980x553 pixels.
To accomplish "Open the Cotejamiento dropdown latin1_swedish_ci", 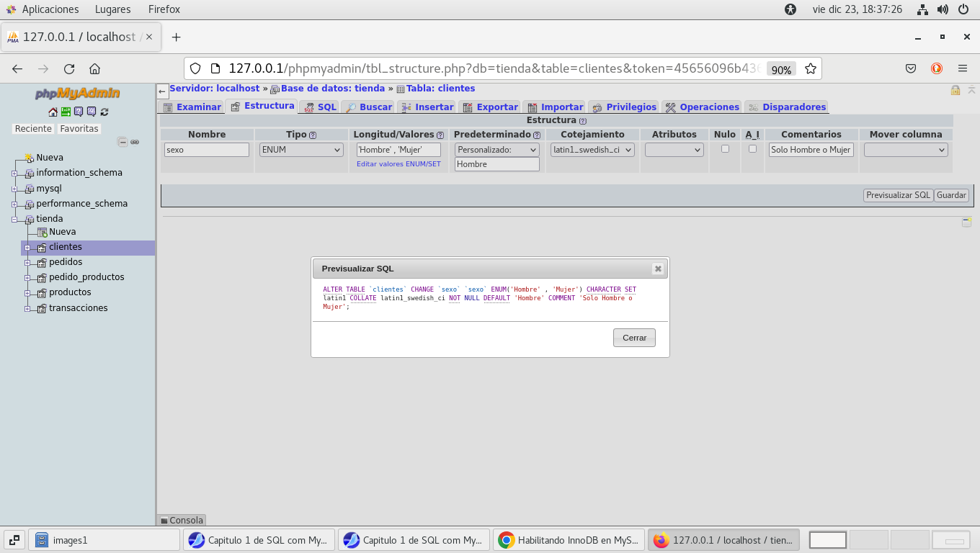I will click(592, 150).
